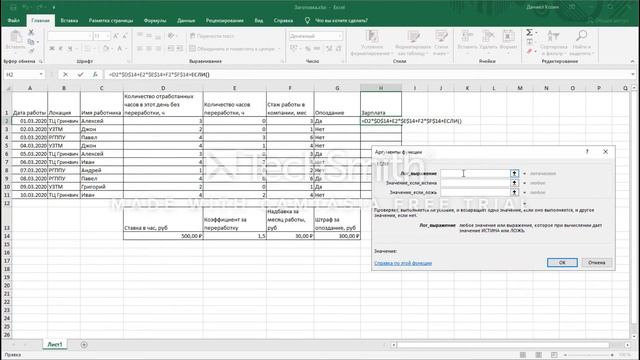This screenshot has width=640, height=360.
Task: Click the Cut scissors icon
Action: 31,32
